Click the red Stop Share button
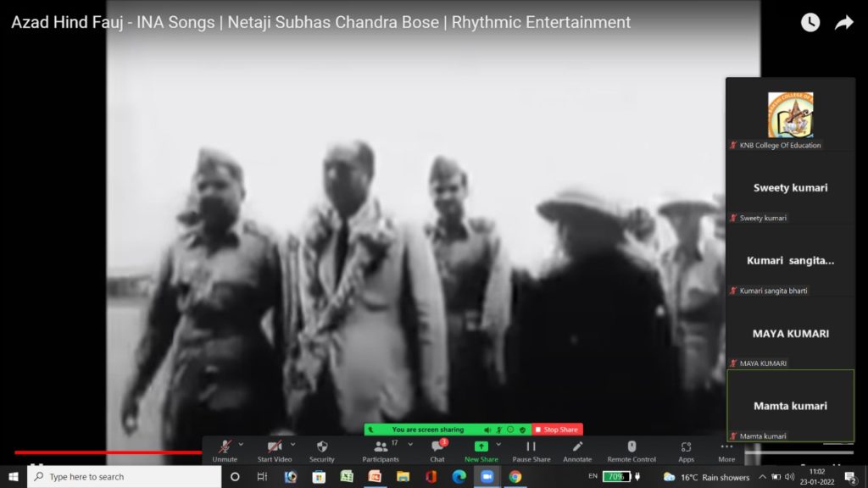Screen dimensions: 868x488 [557, 430]
